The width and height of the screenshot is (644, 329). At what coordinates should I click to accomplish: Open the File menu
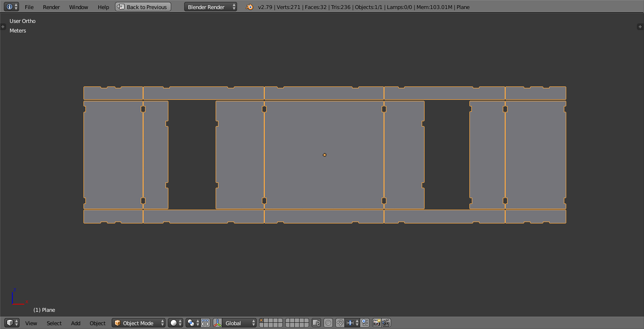29,7
